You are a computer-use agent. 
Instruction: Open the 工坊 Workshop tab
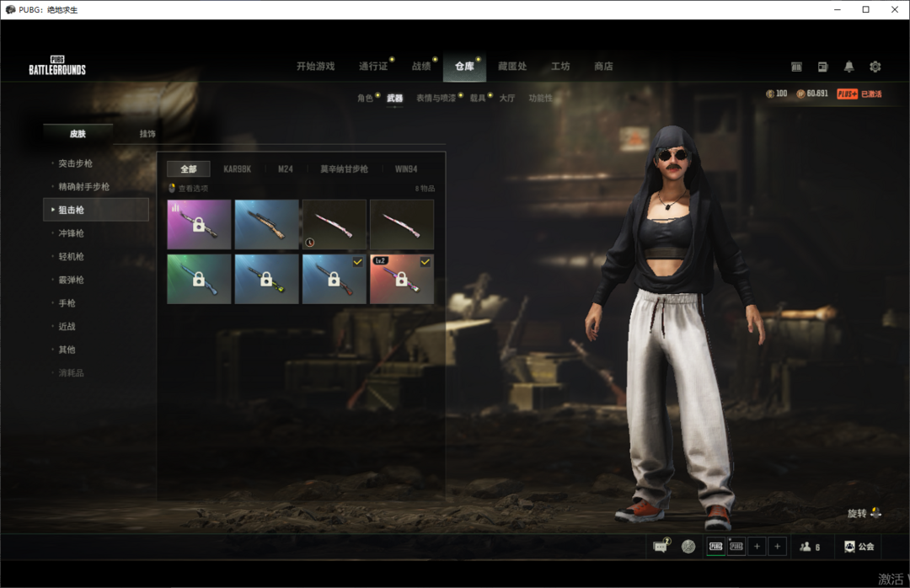click(x=560, y=67)
